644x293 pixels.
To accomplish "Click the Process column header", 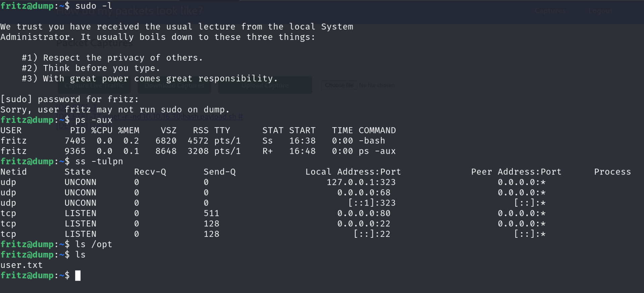I will [612, 172].
